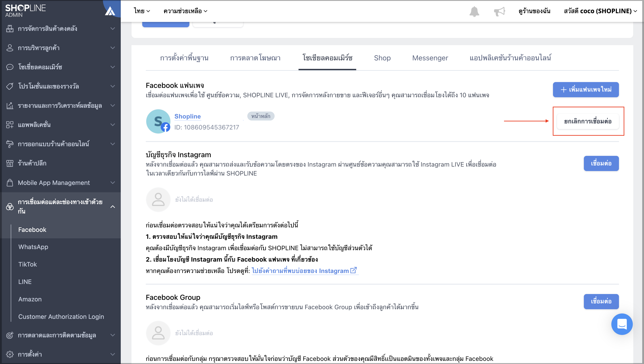The width and height of the screenshot is (644, 364).
Task: Open the สวัสดี coco (SHOPLINE) account dropdown
Action: coord(600,11)
